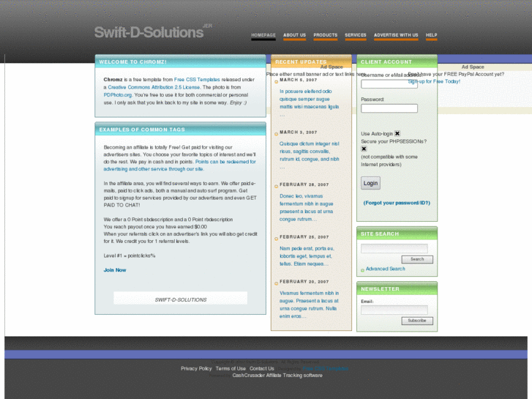Open the February 28, 2007 update link
This screenshot has width=532, height=399.
tap(307, 207)
